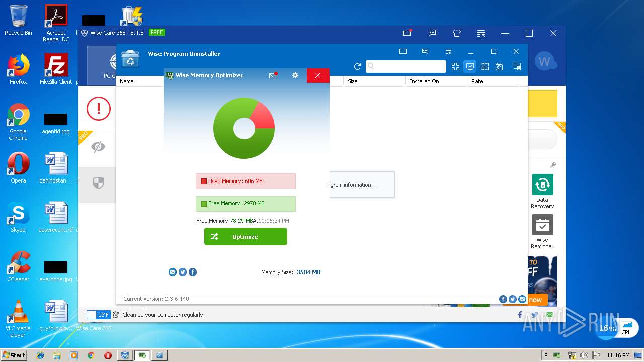Click the memory usage pie chart

[x=244, y=129]
